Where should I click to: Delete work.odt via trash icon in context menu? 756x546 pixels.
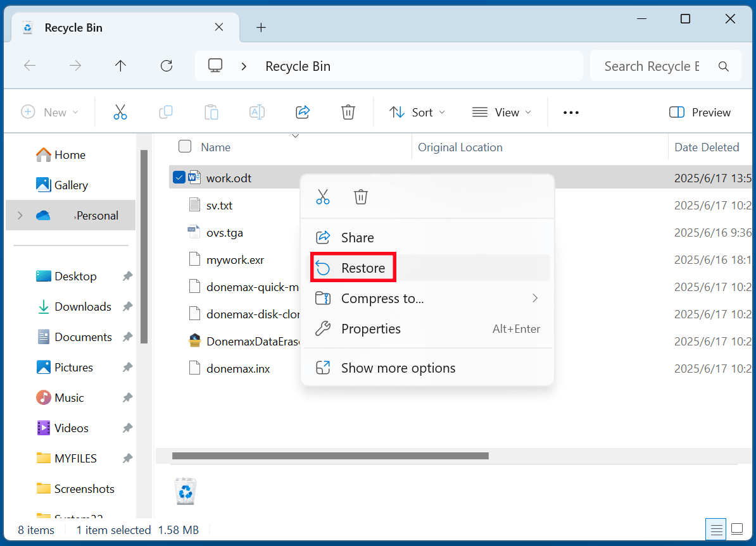coord(361,196)
